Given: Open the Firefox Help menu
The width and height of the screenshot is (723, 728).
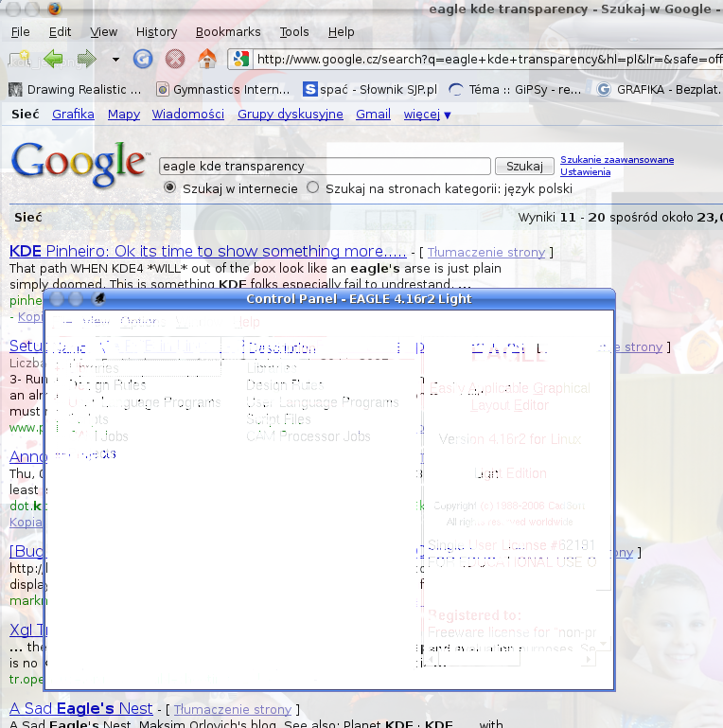Looking at the screenshot, I should 341,32.
